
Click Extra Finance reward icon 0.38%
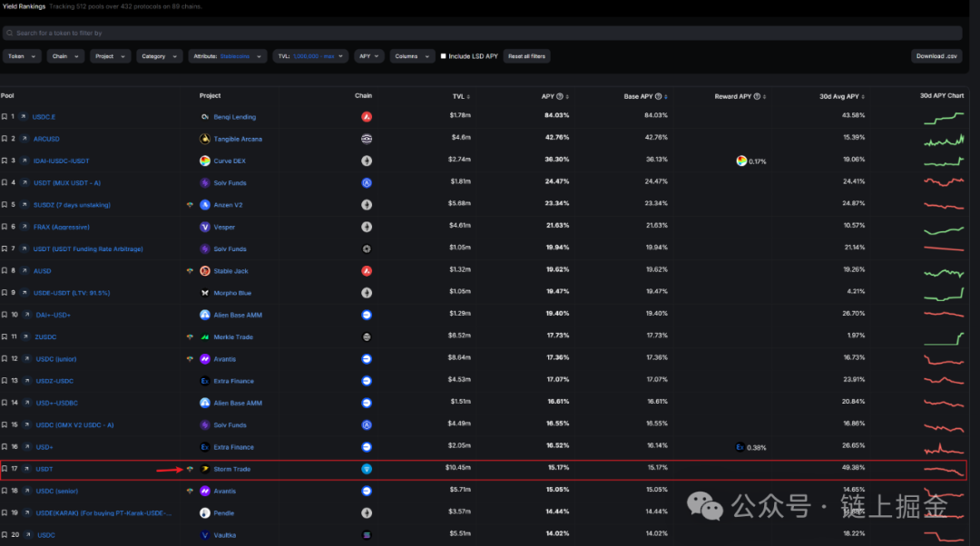pyautogui.click(x=740, y=447)
